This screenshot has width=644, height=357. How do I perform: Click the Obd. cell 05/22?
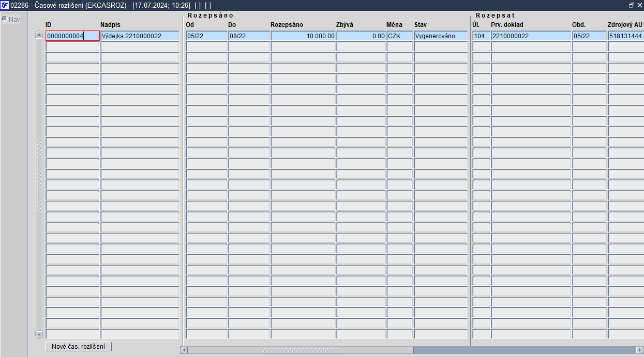click(x=589, y=36)
